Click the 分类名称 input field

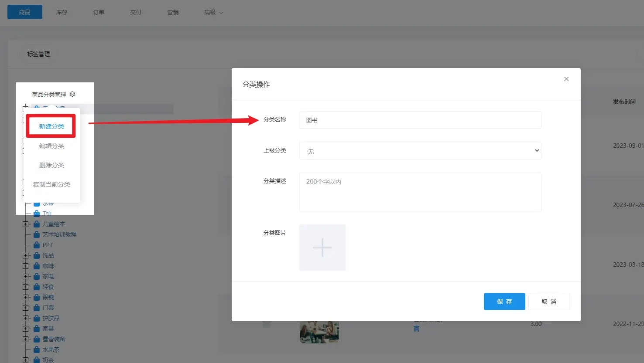coord(420,120)
